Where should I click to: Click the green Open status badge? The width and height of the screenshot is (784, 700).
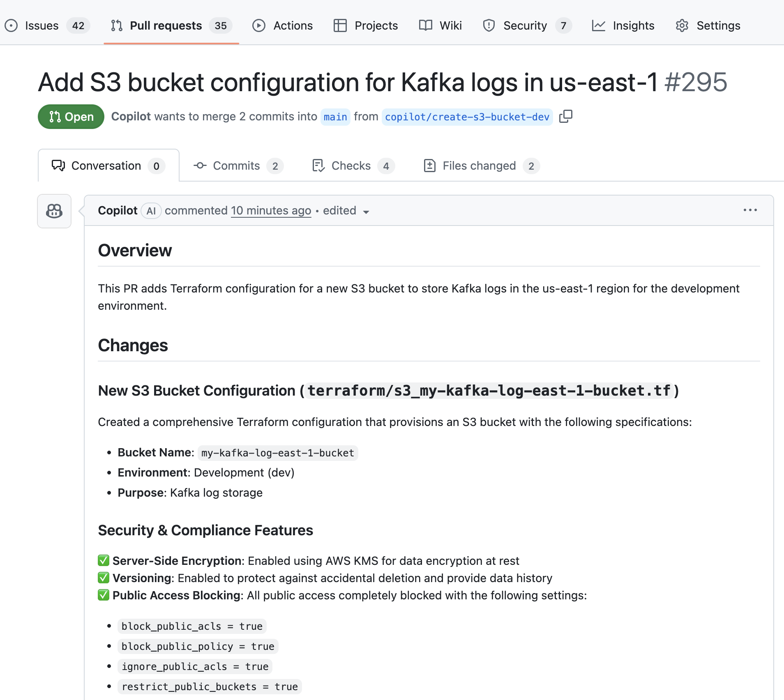(71, 117)
